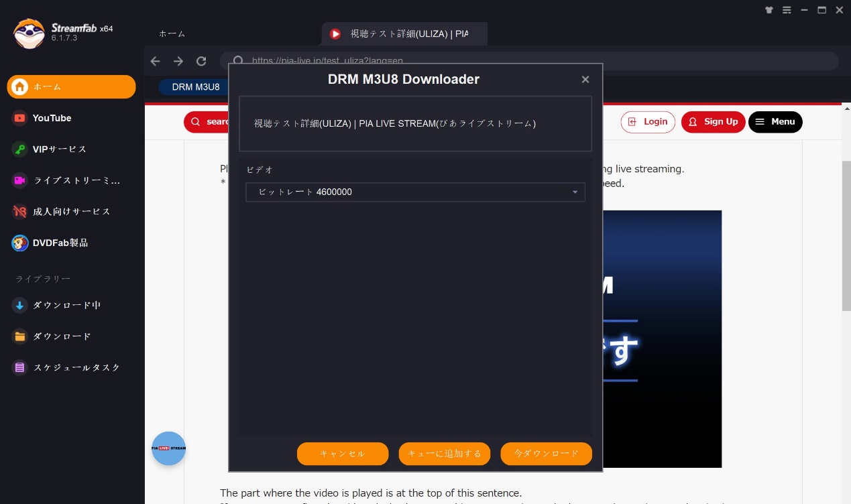Click the URL address bar

529,61
